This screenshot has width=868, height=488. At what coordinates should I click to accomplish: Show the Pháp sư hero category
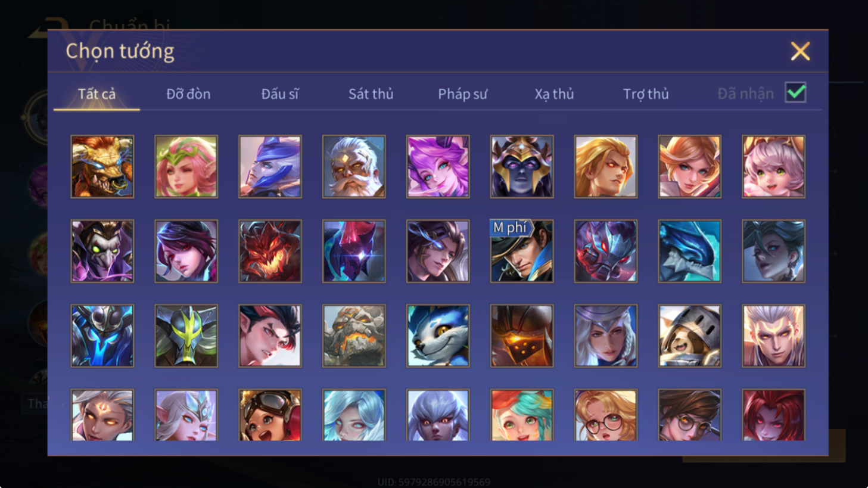pyautogui.click(x=462, y=94)
